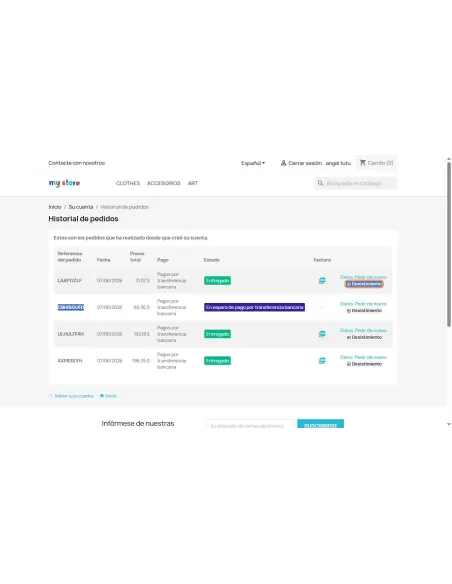This screenshot has height=584, width=452.
Task: Click the Historial de pedidos heading
Action: (x=83, y=219)
